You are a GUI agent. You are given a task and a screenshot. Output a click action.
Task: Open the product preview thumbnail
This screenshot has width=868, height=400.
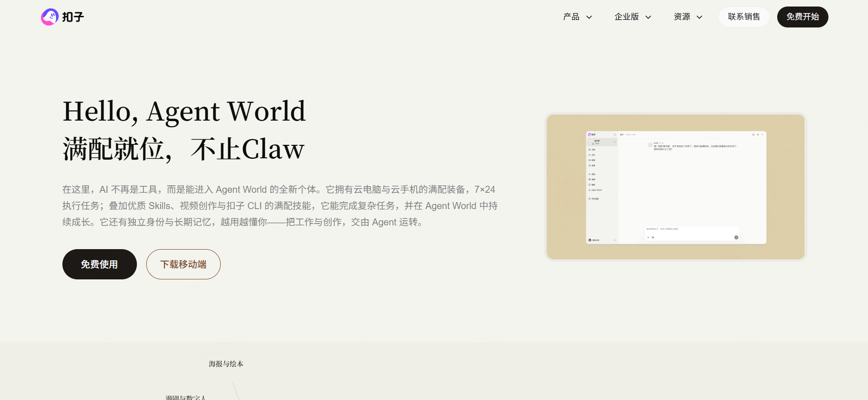coord(676,187)
